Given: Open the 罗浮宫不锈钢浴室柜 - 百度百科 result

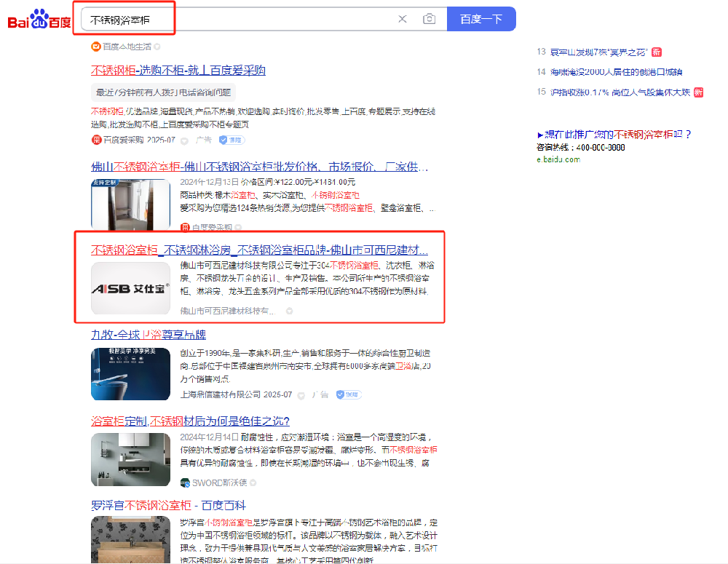Looking at the screenshot, I should pos(169,506).
